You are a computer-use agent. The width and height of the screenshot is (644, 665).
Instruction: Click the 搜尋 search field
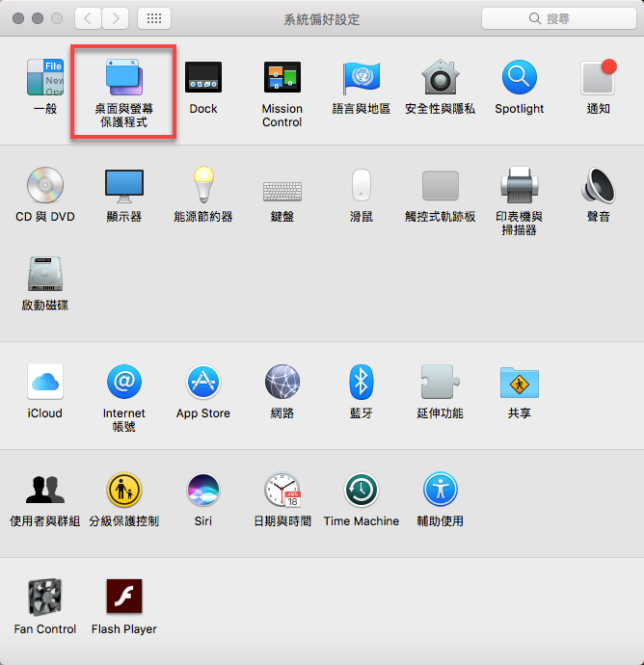pos(559,18)
